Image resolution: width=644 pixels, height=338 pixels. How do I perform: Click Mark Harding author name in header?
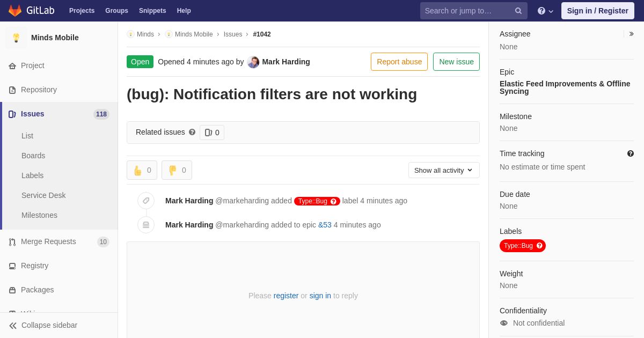click(286, 62)
